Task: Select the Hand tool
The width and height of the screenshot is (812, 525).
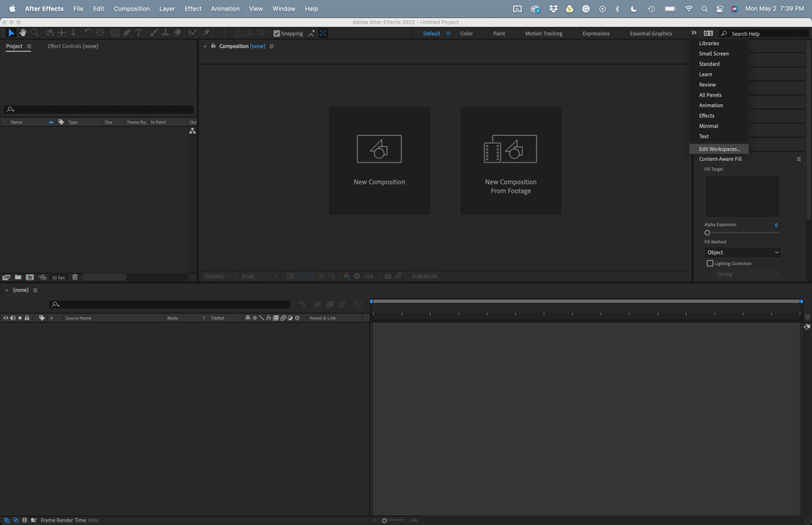Action: click(23, 33)
